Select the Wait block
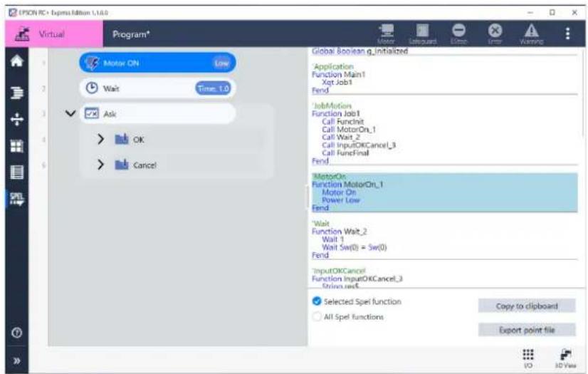 click(157, 88)
